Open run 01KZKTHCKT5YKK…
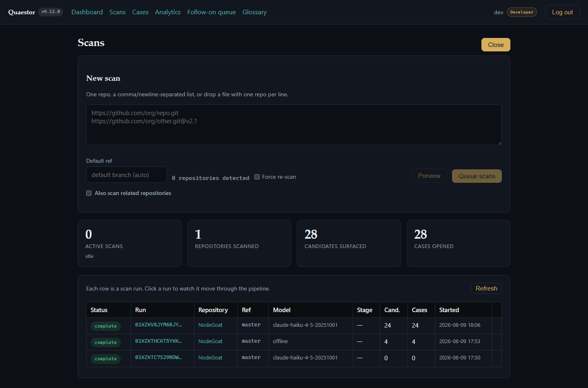The width and height of the screenshot is (588, 388). (x=158, y=341)
